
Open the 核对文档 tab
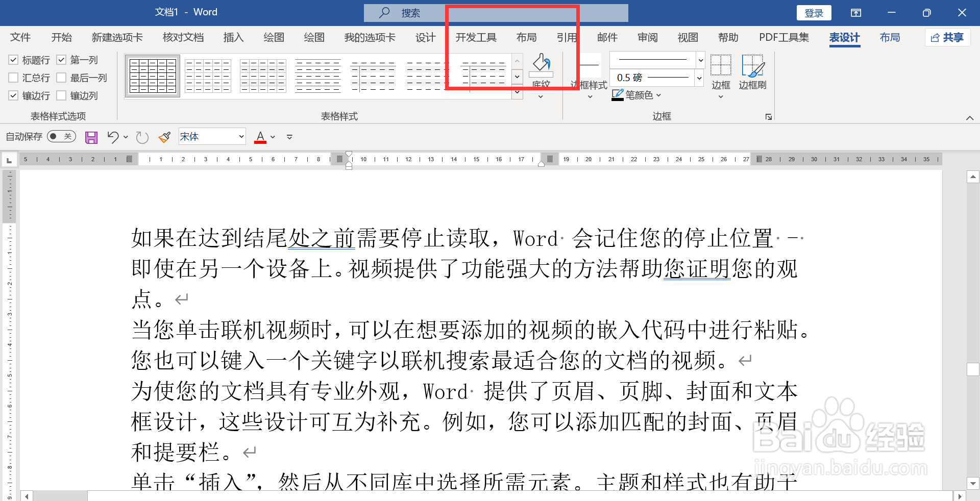(x=183, y=37)
